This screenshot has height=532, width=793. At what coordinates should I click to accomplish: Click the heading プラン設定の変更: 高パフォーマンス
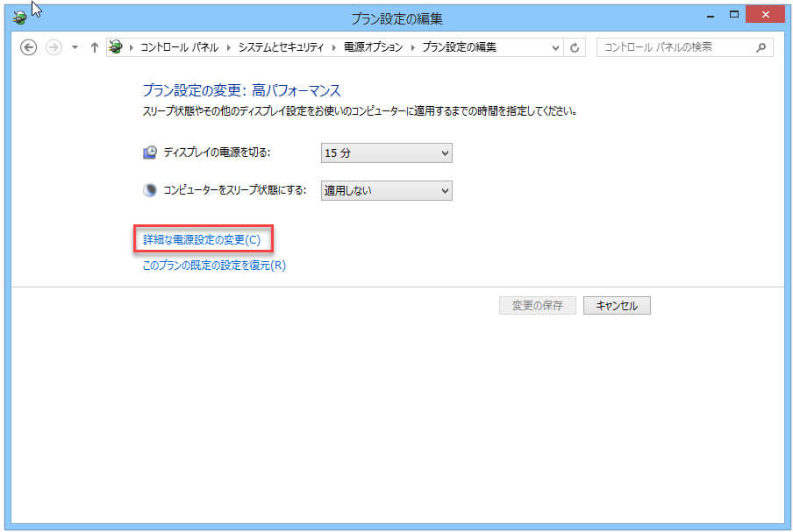242,90
